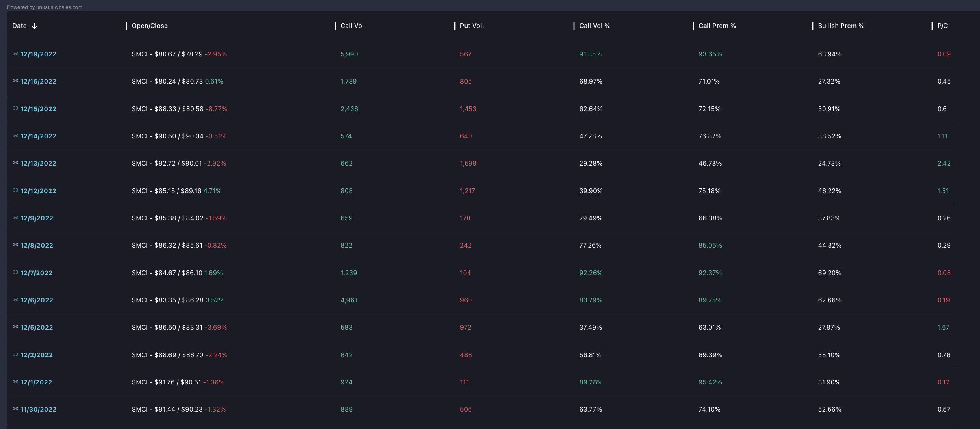
Task: Click the link icon beside 12/1/2022
Action: point(15,381)
